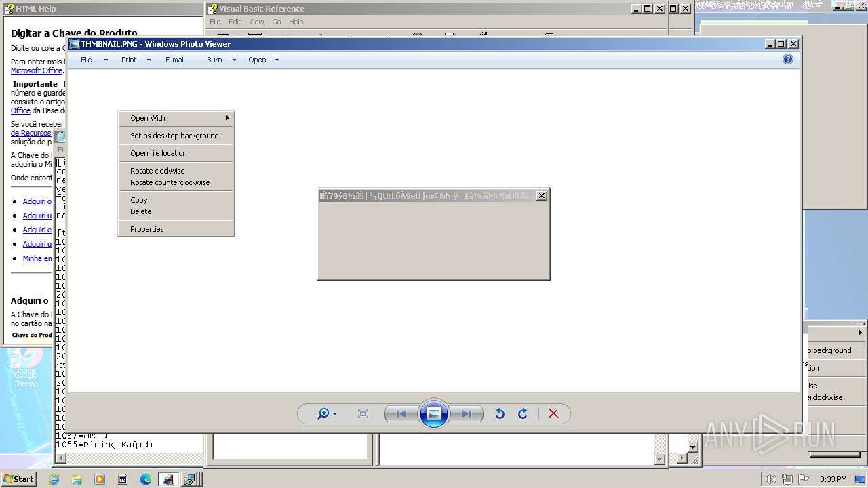The width and height of the screenshot is (868, 488).
Task: Click the Show desktop button by the clock
Action: coord(860,479)
